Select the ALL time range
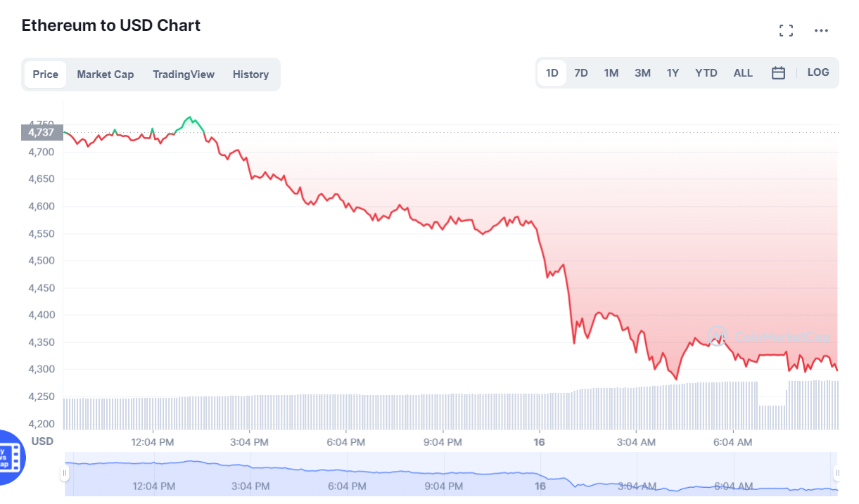 [743, 72]
